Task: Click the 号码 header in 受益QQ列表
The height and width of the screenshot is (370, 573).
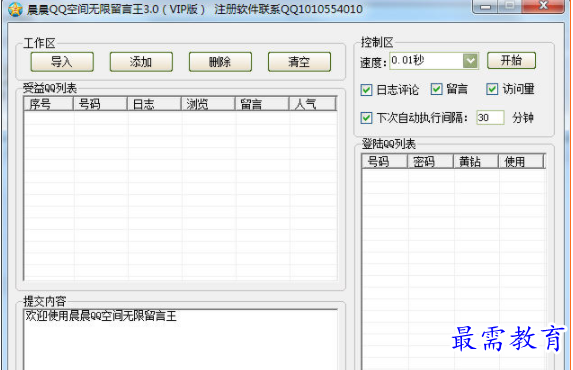Action: click(100, 104)
